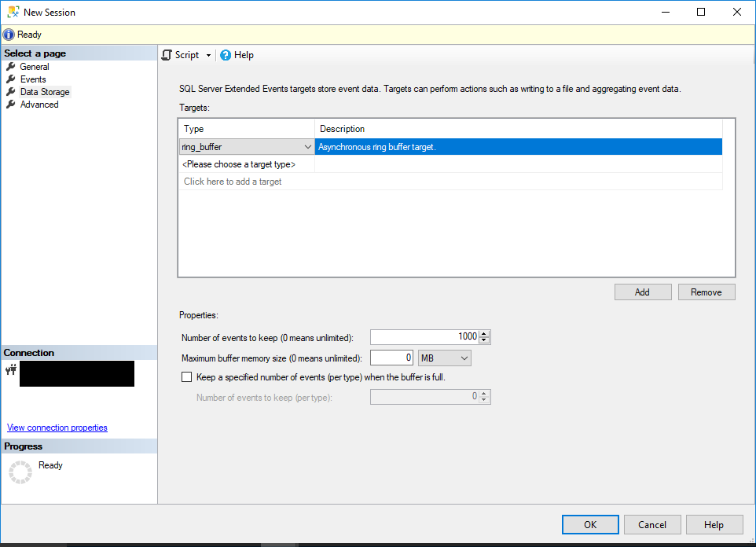Enable keeping events per type when buffer fills

(186, 376)
